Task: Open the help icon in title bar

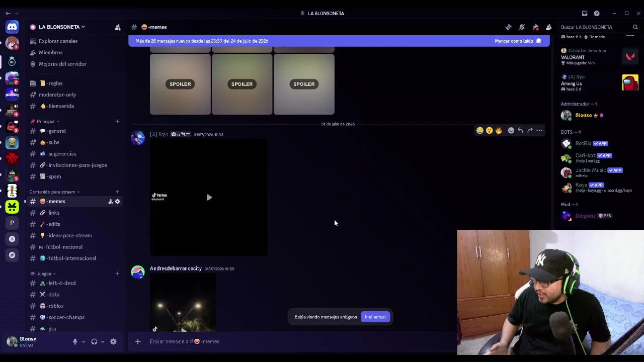Action: point(597,13)
